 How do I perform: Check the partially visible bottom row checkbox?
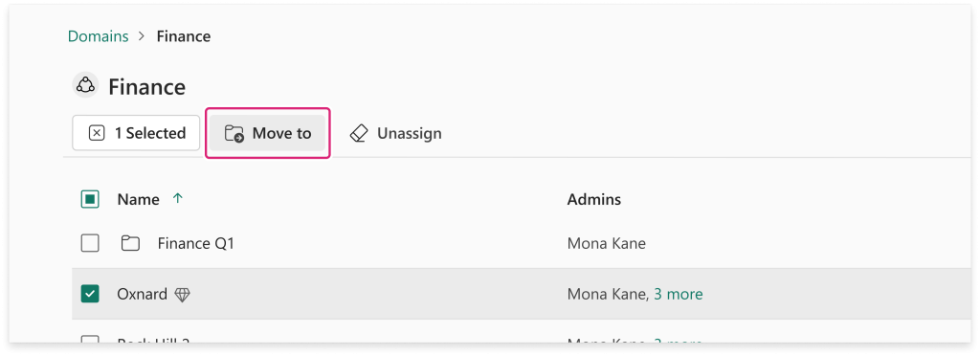click(x=90, y=340)
